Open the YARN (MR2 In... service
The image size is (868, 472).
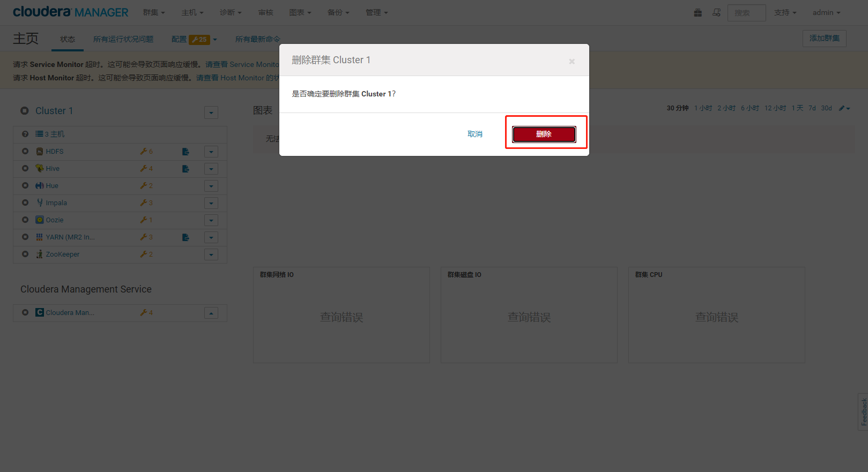70,237
